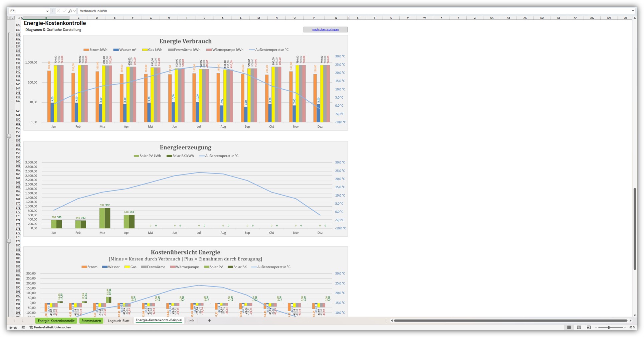Collapse the row group at row 154
Screen dimensions: 644x337
click(9, 136)
